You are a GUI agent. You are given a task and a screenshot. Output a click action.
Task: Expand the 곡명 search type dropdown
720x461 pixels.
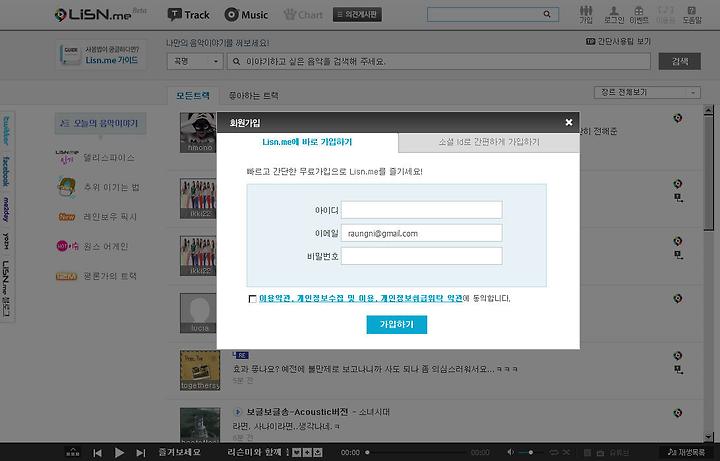click(195, 61)
